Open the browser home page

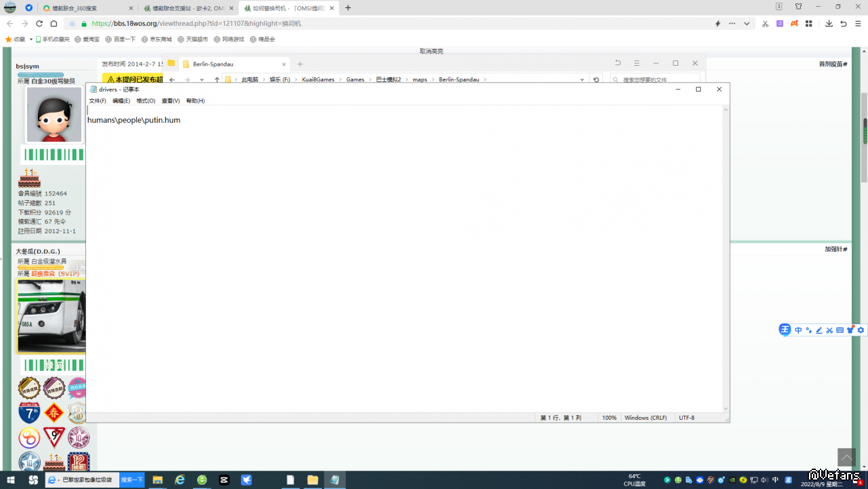(54, 23)
